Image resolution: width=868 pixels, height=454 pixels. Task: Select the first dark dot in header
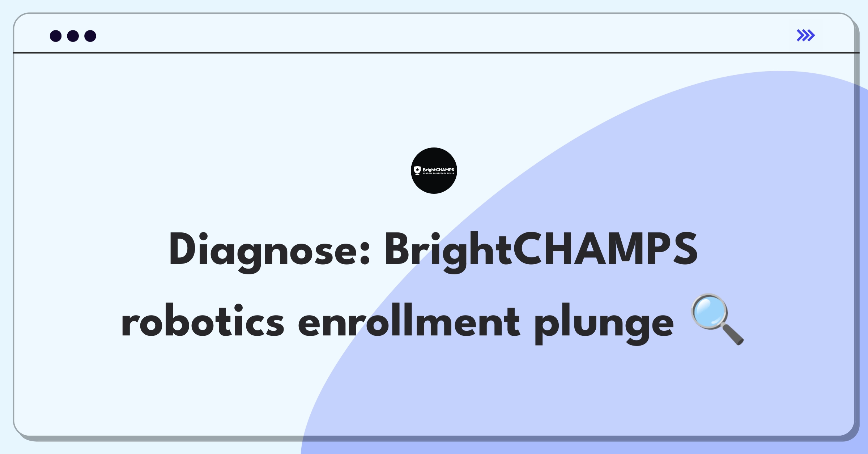[56, 36]
